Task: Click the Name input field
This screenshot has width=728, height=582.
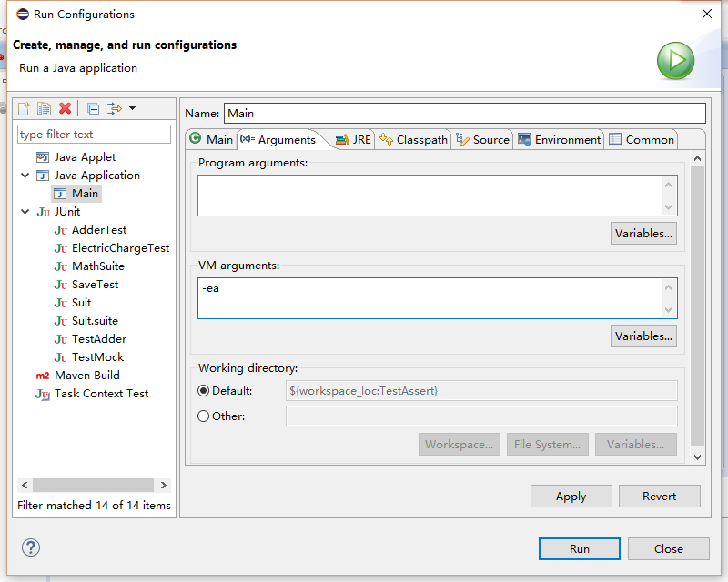Action: click(465, 114)
